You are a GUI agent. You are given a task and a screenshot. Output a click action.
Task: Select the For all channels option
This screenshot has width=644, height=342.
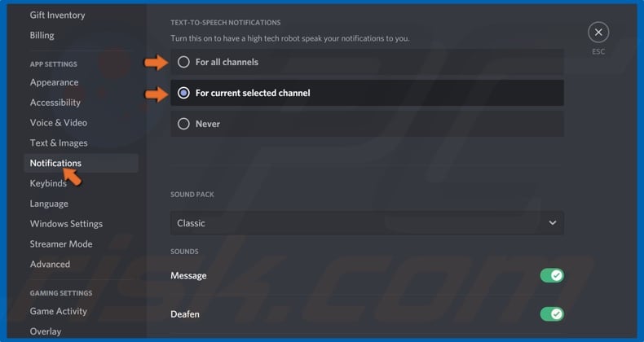[183, 62]
